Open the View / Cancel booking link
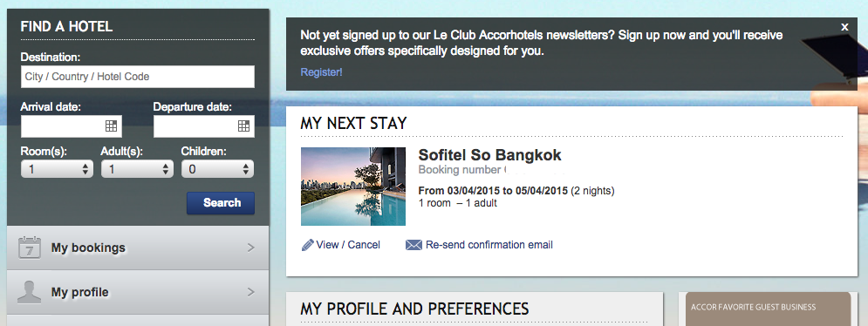The height and width of the screenshot is (326, 868). coord(348,245)
